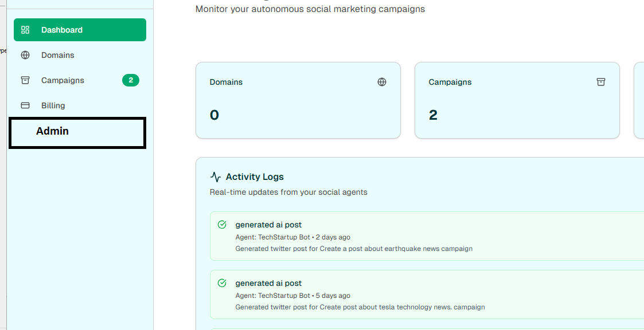Click the checkmark icon on earthquake post log

pyautogui.click(x=222, y=225)
